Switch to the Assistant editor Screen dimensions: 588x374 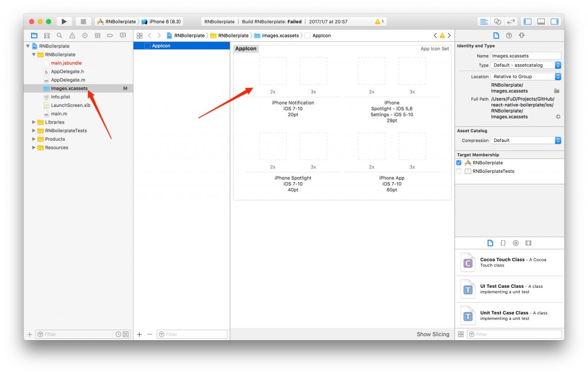[497, 21]
